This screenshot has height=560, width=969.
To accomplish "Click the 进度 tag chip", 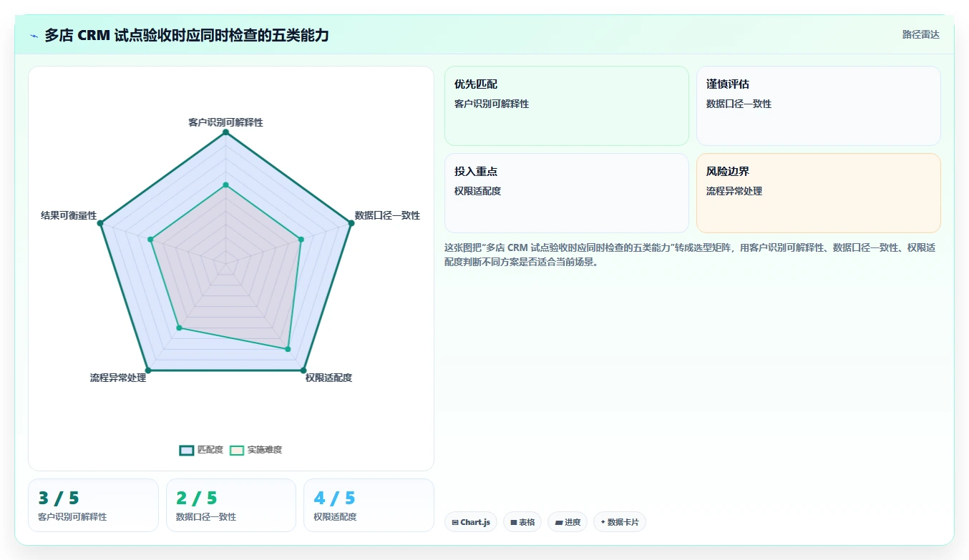I will 568,522.
